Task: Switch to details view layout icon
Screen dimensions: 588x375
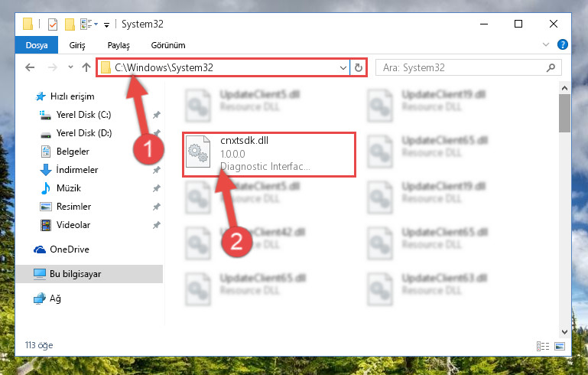Action: 543,346
